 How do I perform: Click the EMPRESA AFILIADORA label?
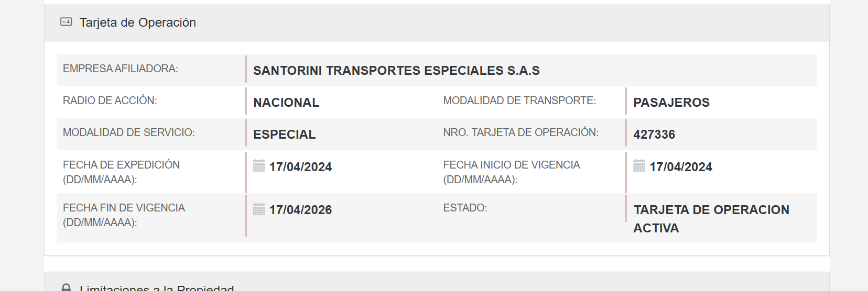point(121,69)
